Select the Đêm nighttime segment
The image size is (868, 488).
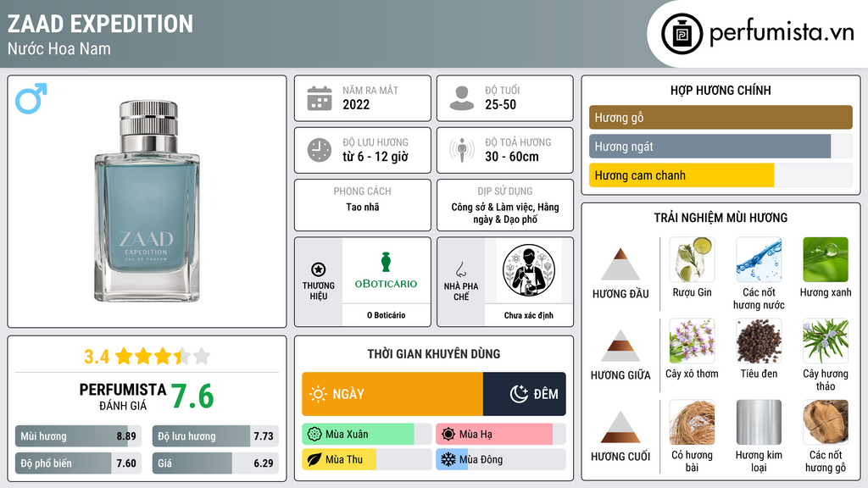(x=524, y=394)
